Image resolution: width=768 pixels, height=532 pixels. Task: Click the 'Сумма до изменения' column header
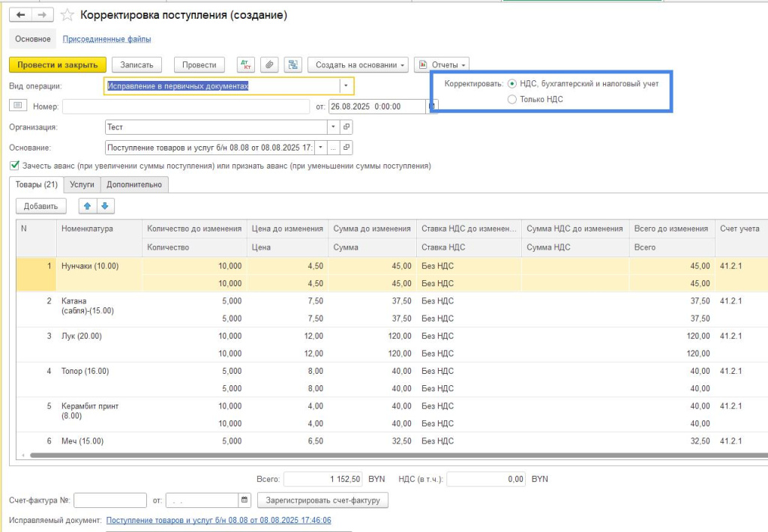(x=372, y=229)
